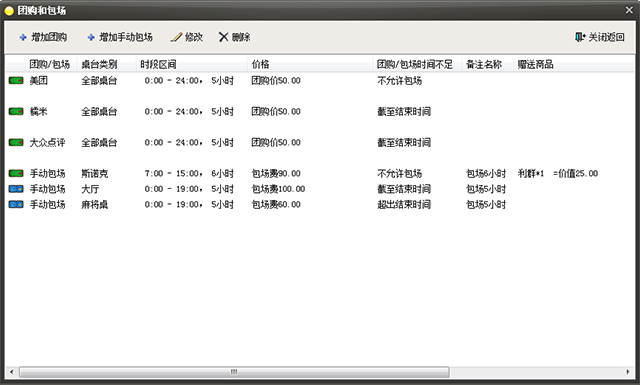Screen dimensions: 640x385
Task: Click the 7:00 - 15:00, 6小时 time cell
Action: [189, 174]
